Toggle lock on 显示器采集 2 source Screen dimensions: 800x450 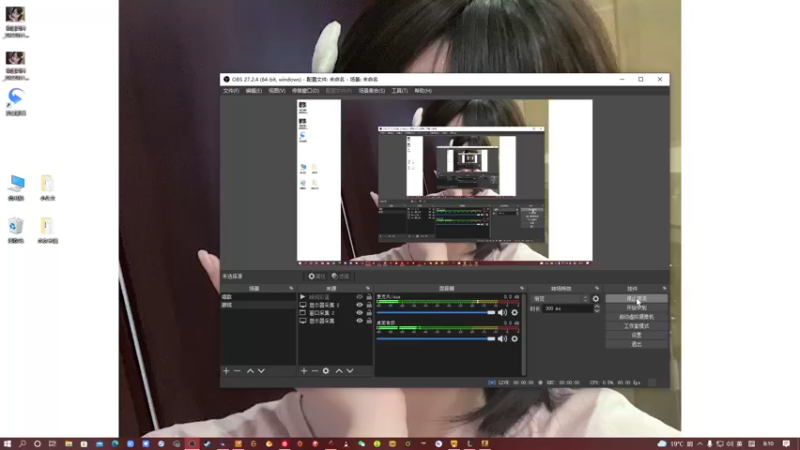(x=369, y=305)
